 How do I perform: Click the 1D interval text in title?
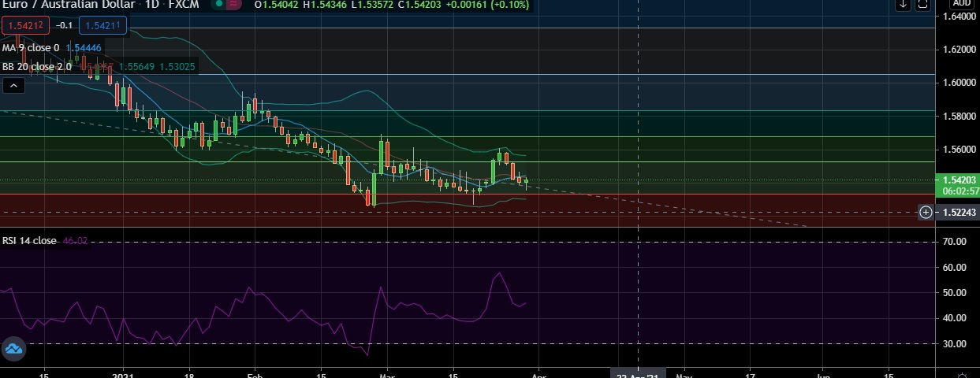(x=154, y=5)
